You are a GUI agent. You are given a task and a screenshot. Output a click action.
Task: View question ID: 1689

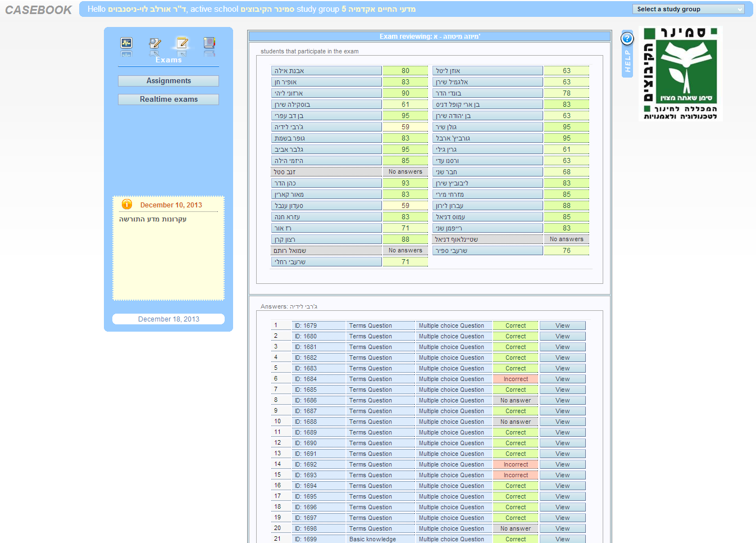562,432
